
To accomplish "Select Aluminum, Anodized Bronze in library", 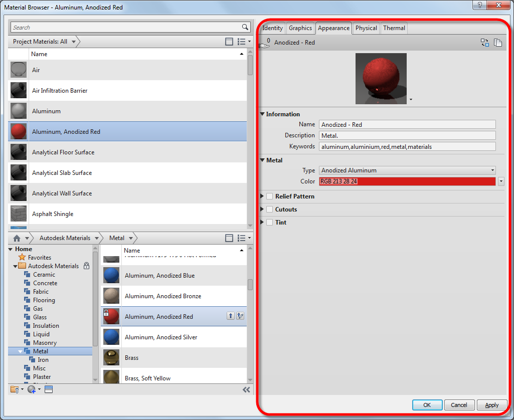I will click(x=174, y=296).
